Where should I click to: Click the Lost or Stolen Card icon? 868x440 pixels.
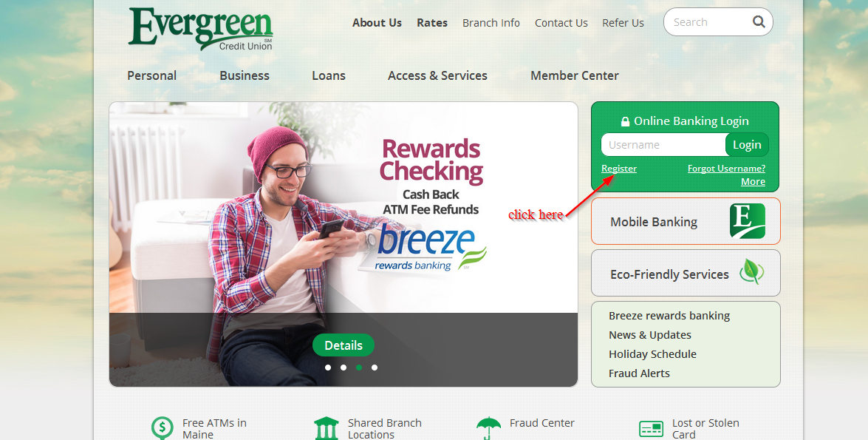(x=651, y=429)
